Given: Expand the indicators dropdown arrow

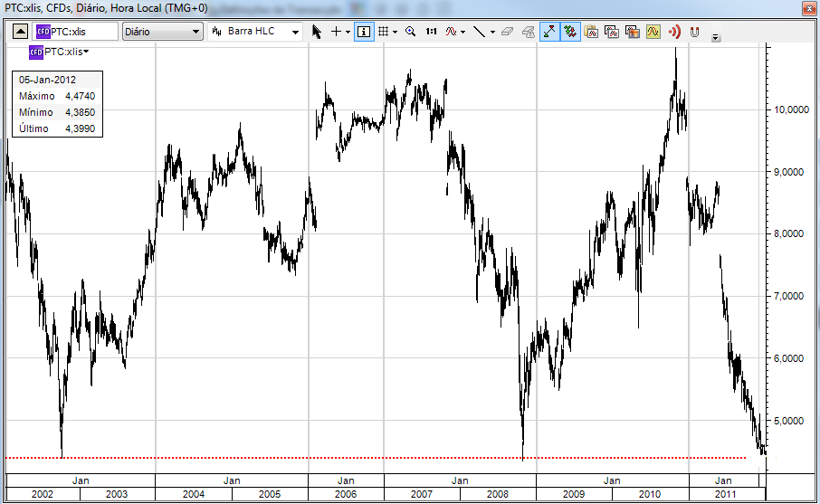Looking at the screenshot, I should 462,33.
